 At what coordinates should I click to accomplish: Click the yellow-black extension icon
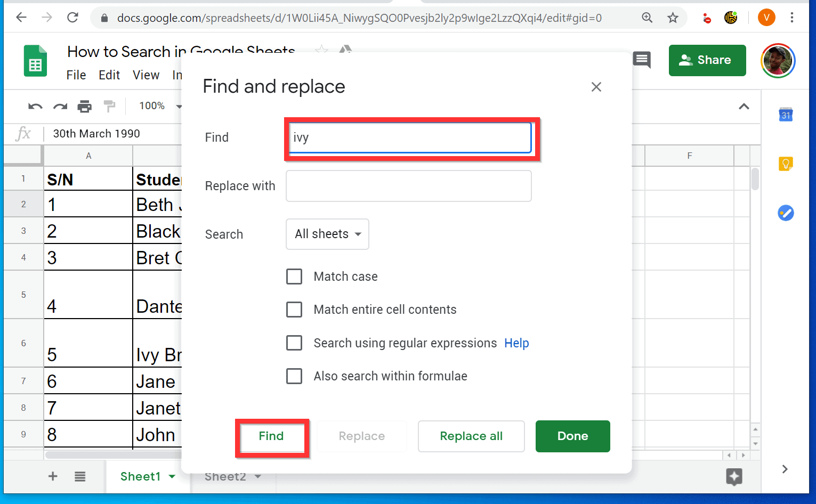coord(731,18)
